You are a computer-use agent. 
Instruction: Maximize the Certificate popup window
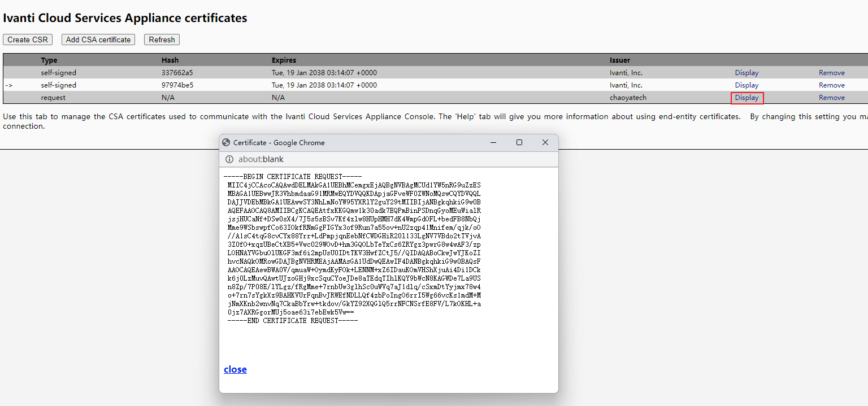coord(519,142)
